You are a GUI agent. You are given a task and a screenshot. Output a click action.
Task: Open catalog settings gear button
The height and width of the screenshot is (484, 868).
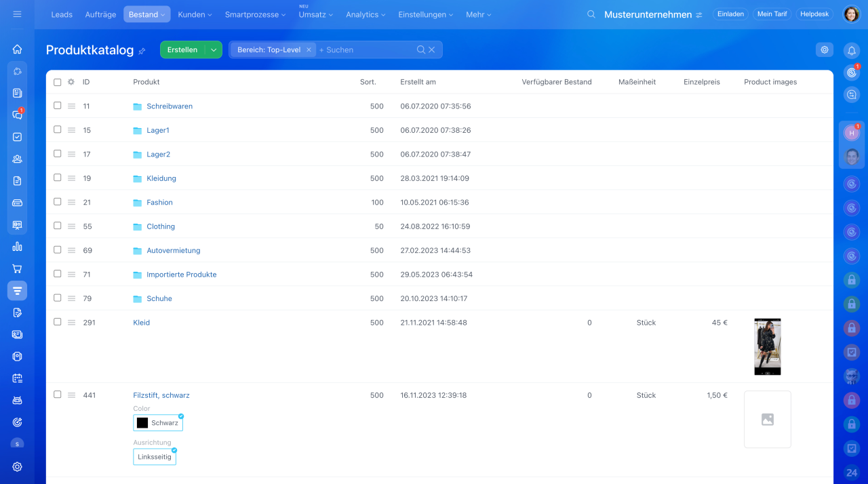tap(825, 49)
